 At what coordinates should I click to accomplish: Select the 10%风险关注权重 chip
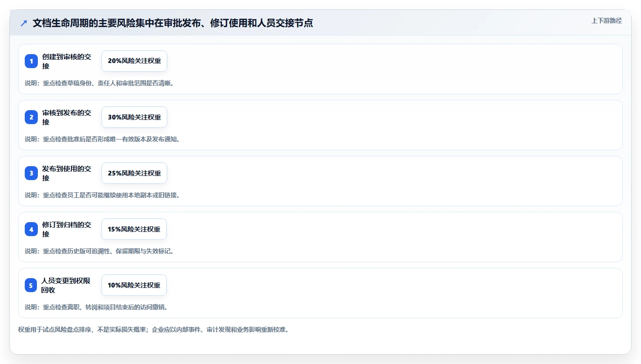coord(134,285)
